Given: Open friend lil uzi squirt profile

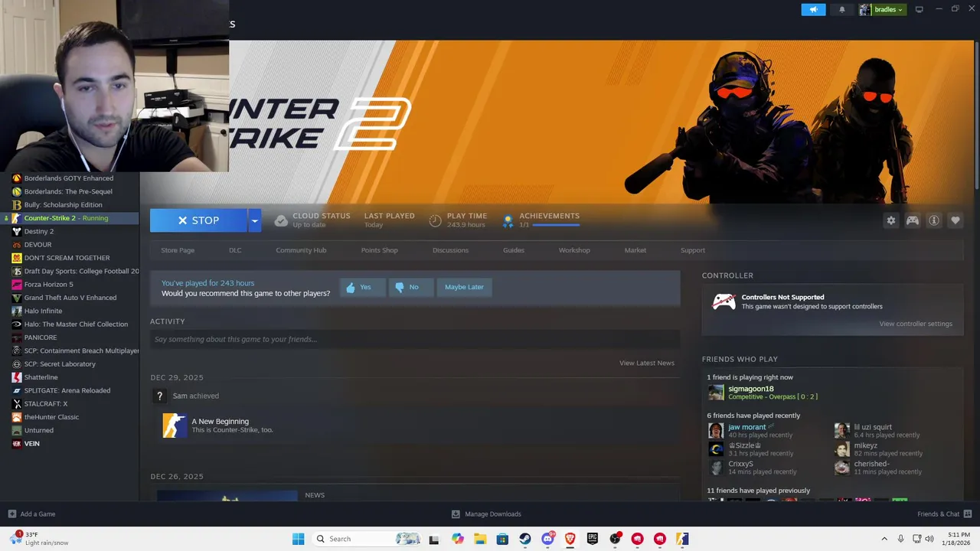Looking at the screenshot, I should click(873, 427).
